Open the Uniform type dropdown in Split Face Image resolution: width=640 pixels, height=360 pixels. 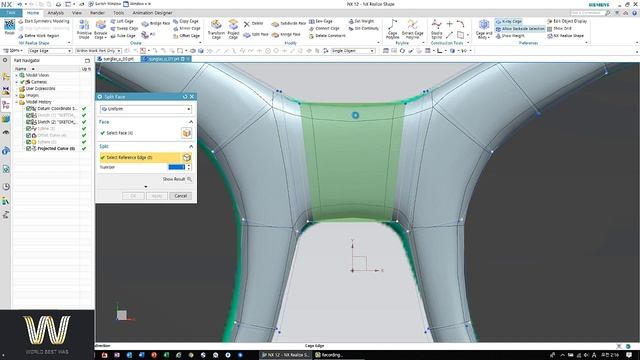(146, 109)
